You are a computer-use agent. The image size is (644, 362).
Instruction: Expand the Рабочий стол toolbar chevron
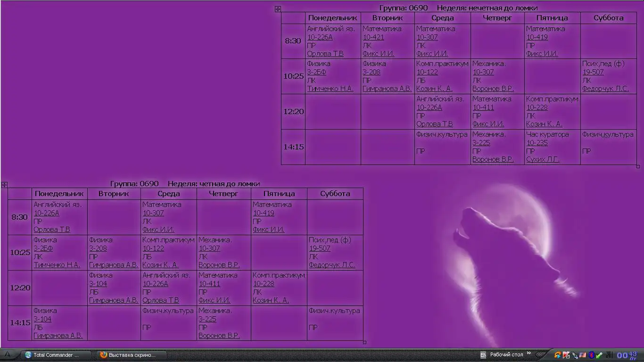(529, 353)
